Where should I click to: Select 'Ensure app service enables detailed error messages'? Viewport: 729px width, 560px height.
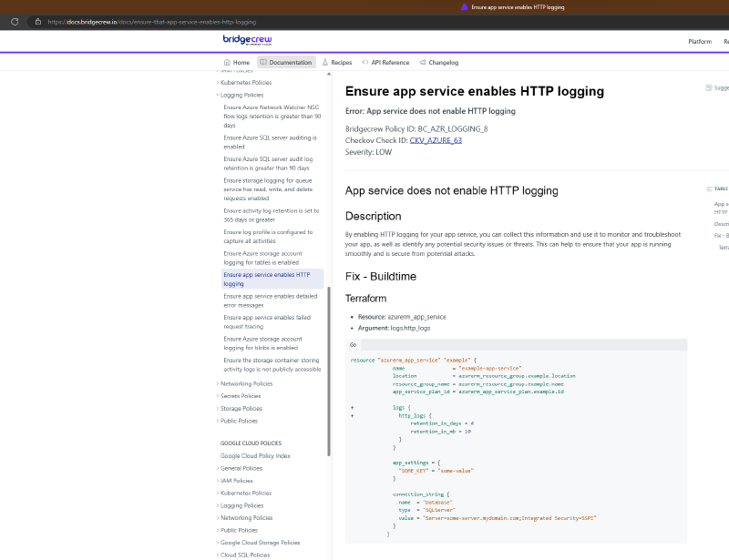270,300
